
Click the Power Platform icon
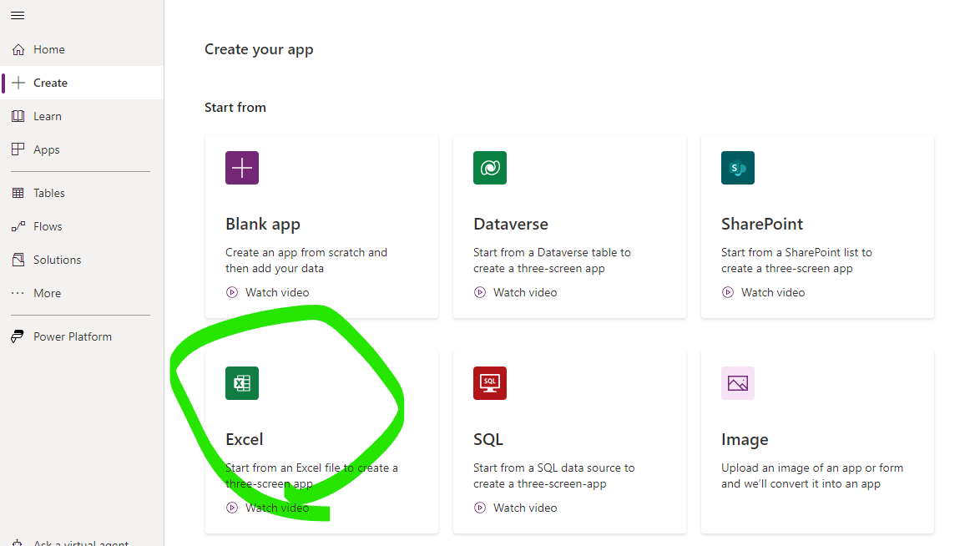coord(18,336)
